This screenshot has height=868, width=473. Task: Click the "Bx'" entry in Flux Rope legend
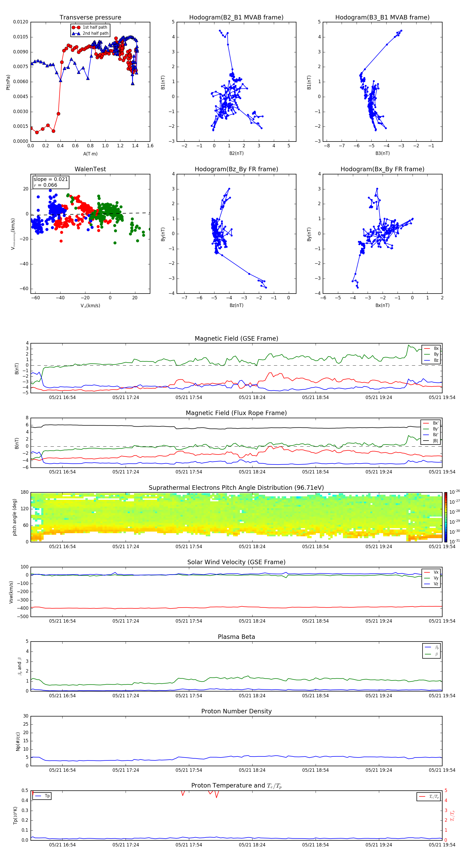pos(431,423)
